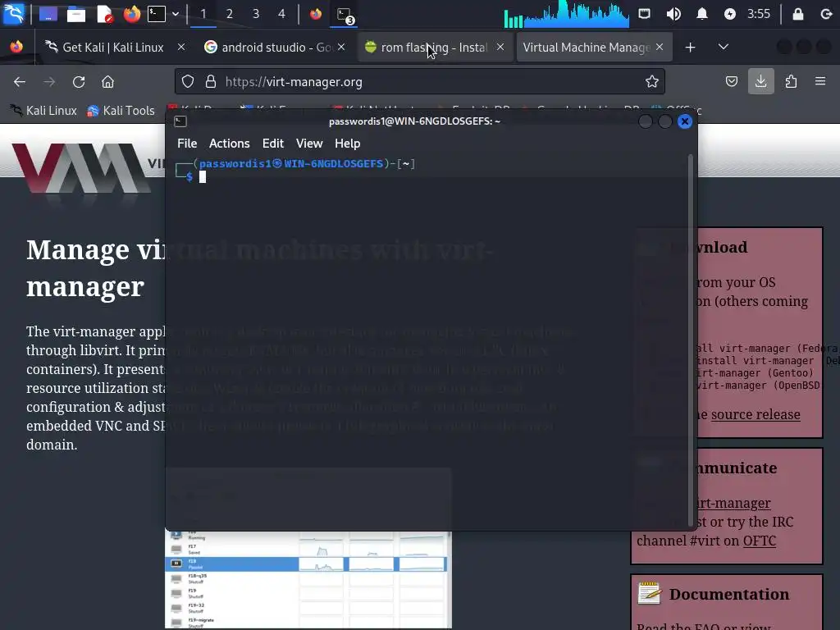Image resolution: width=840 pixels, height=630 pixels.
Task: Open the terminal Actions menu
Action: [x=230, y=144]
